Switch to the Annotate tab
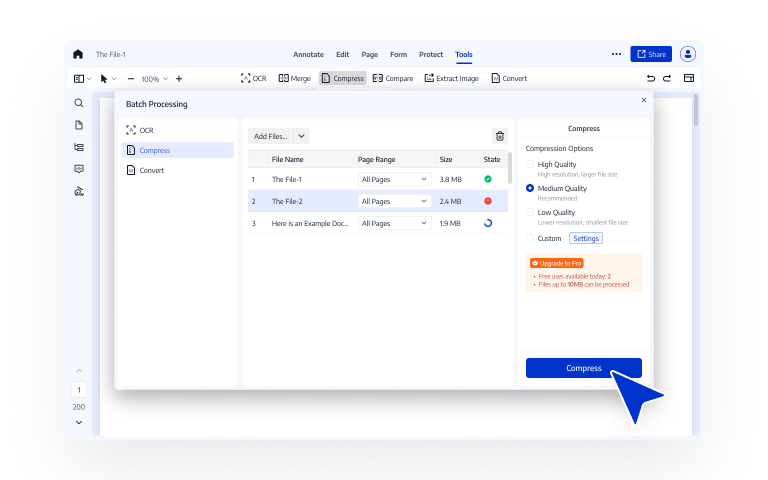This screenshot has width=768, height=480. (x=308, y=54)
